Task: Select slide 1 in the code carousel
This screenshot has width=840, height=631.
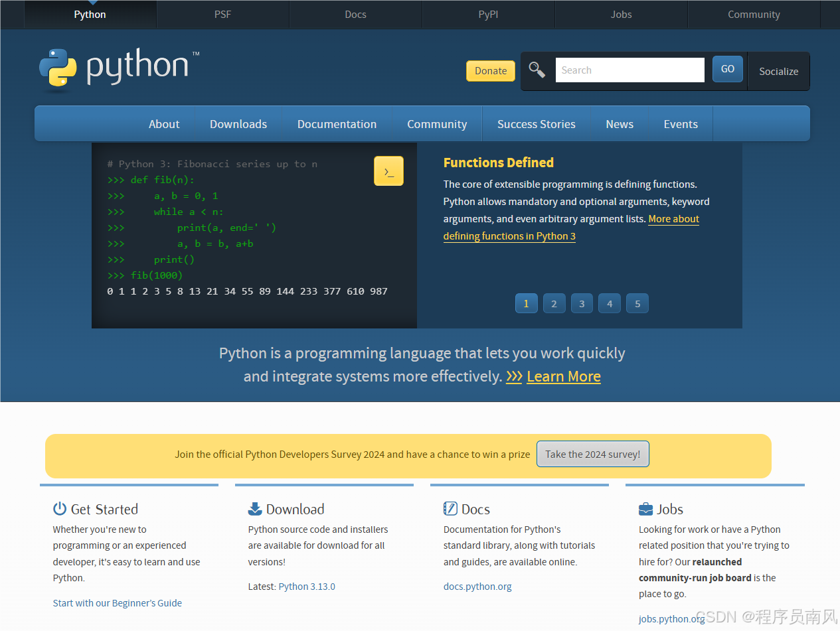Action: click(x=526, y=303)
